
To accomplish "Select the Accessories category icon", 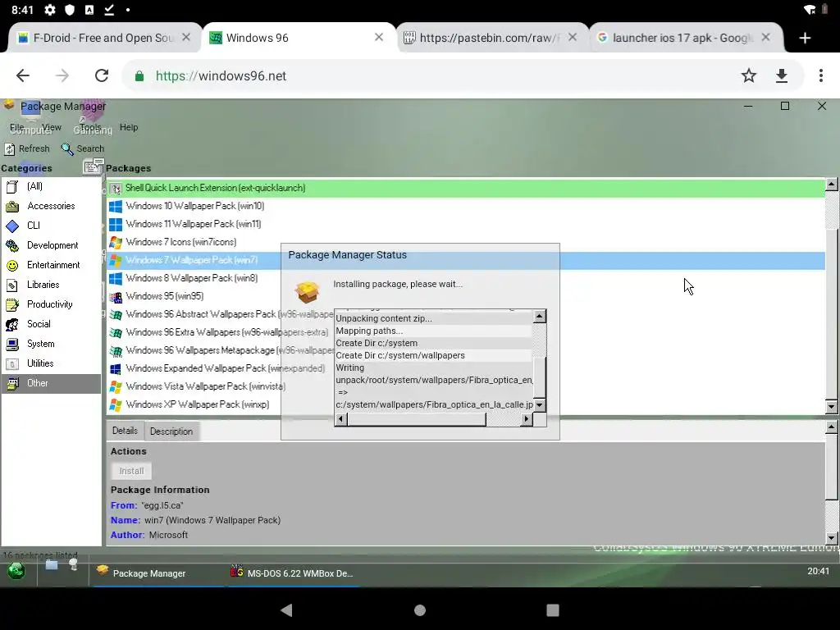I will pos(12,206).
